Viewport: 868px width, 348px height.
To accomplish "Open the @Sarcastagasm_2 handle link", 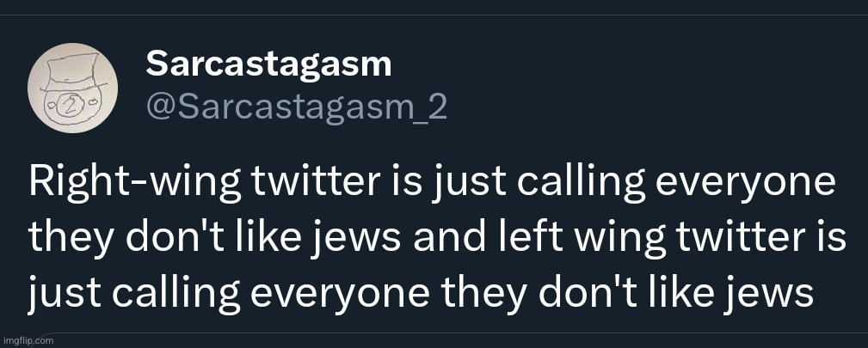I will point(297,106).
